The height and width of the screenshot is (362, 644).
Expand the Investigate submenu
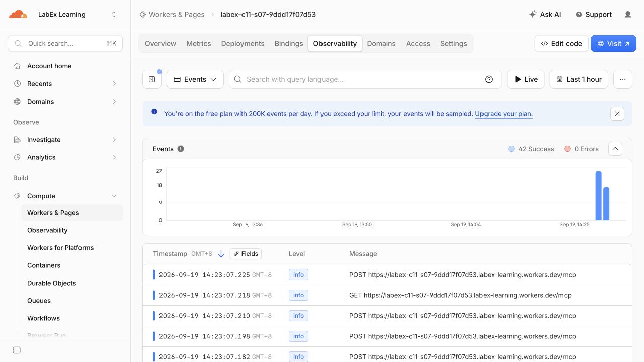click(114, 139)
